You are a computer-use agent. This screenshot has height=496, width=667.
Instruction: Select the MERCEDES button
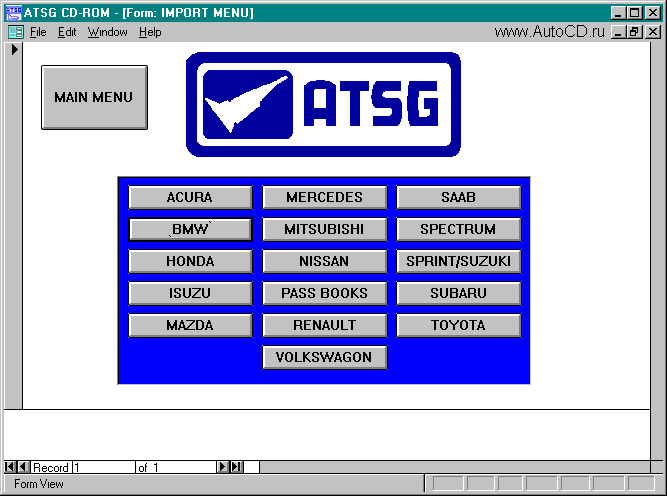click(325, 197)
